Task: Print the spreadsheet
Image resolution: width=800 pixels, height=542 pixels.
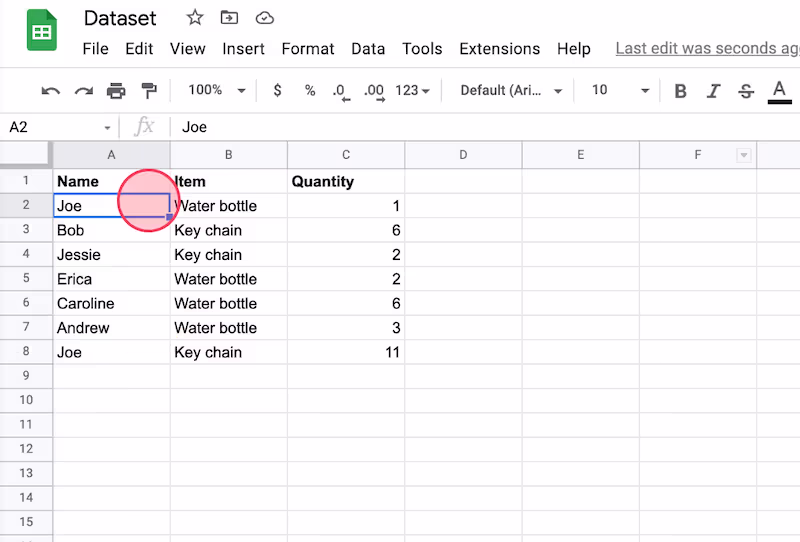Action: point(116,90)
